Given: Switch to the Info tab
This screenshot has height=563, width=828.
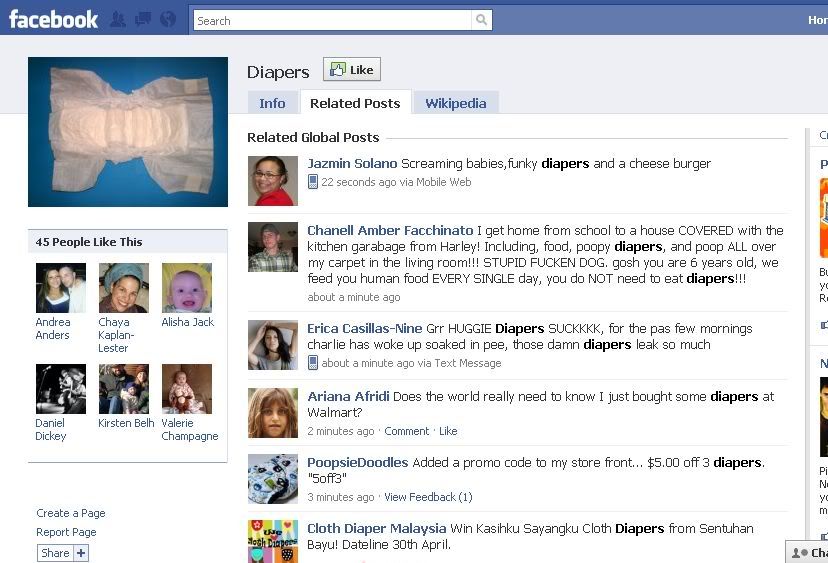Looking at the screenshot, I should click(272, 103).
